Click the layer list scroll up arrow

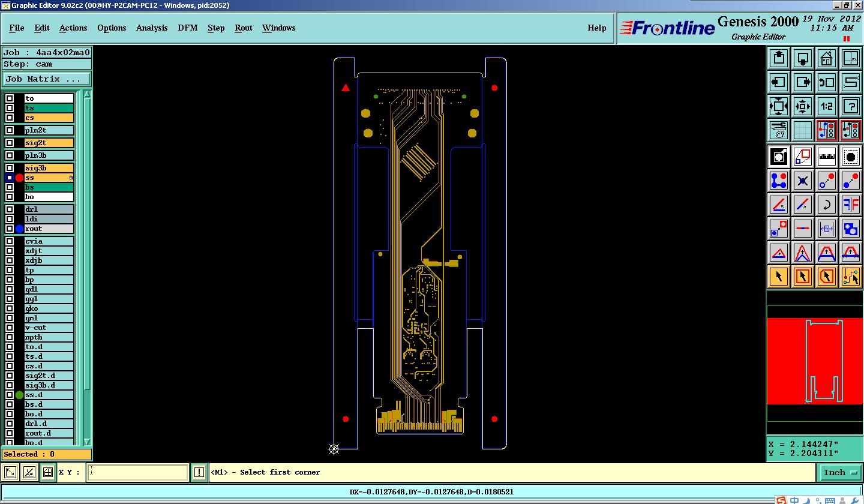coord(87,95)
